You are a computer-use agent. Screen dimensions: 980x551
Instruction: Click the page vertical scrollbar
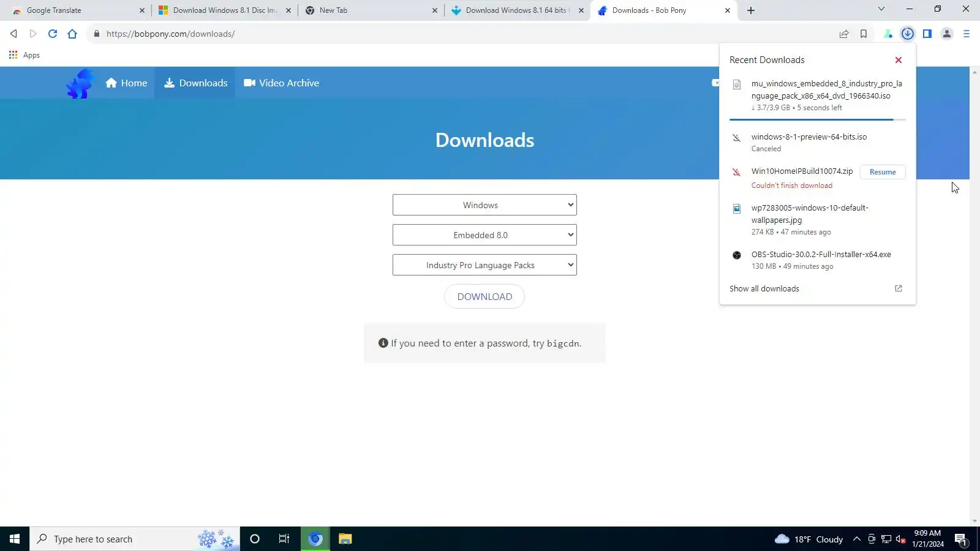(974, 296)
